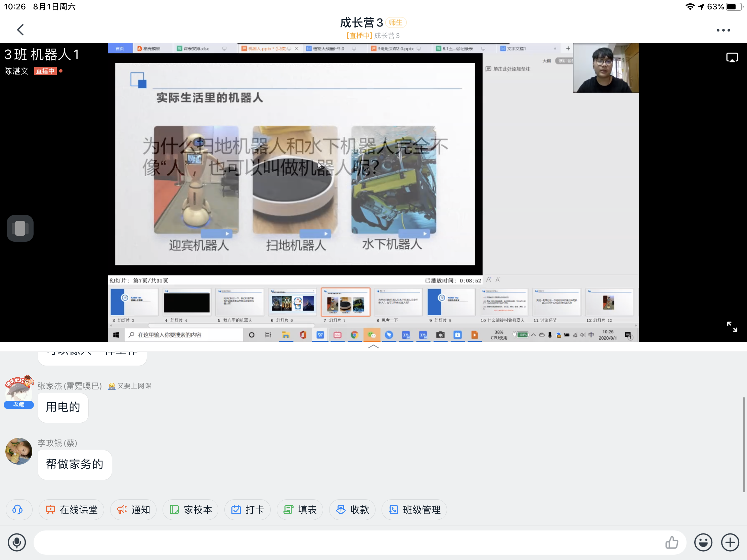Viewport: 747px width, 560px height.
Task: Collapse the video with the upward chevron handle
Action: tap(373, 347)
